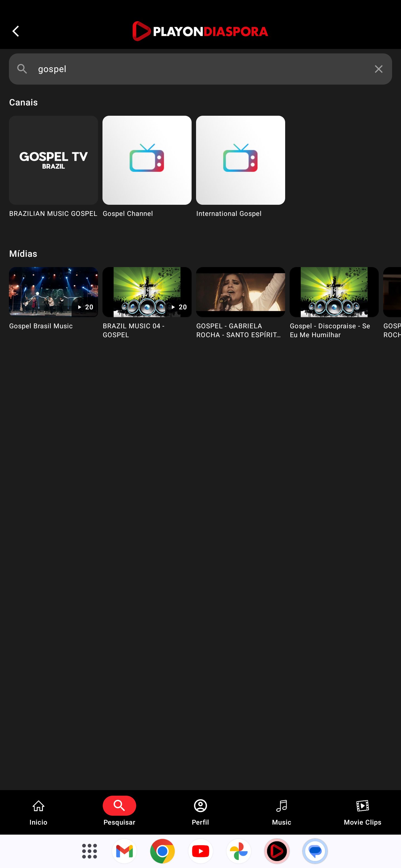Image resolution: width=401 pixels, height=868 pixels.
Task: Tap the 'GOSPEL - GABRIELA ROCHA' title
Action: click(x=238, y=331)
